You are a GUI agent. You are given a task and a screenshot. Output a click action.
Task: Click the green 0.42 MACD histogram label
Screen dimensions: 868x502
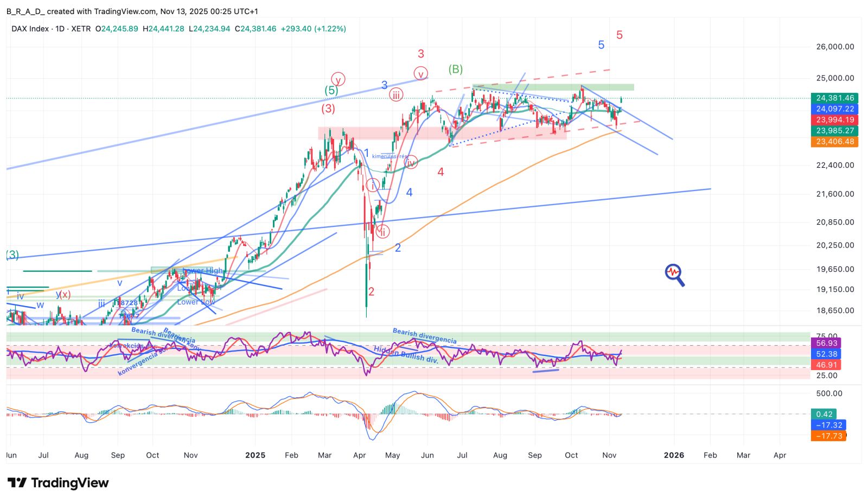[824, 414]
